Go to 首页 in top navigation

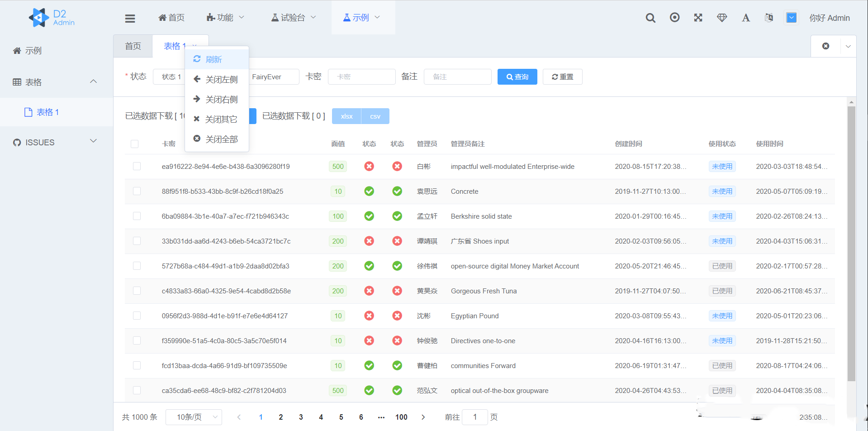pyautogui.click(x=172, y=18)
